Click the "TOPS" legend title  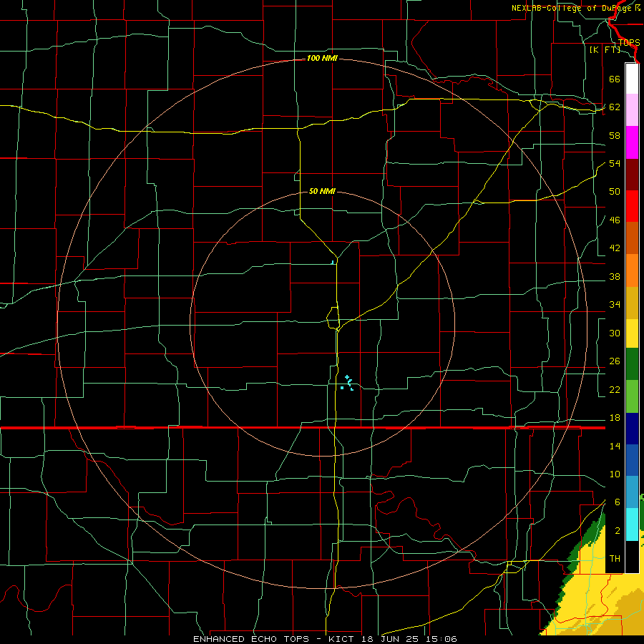(629, 43)
